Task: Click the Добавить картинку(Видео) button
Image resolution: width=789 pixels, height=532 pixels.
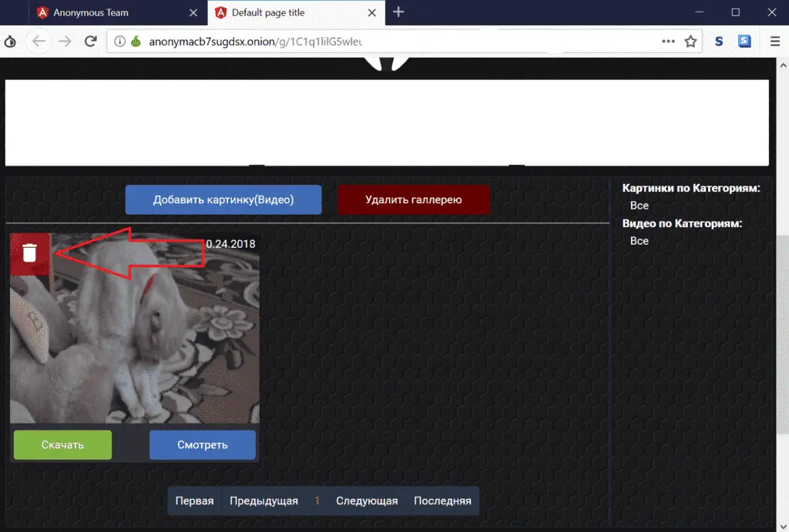Action: tap(223, 199)
